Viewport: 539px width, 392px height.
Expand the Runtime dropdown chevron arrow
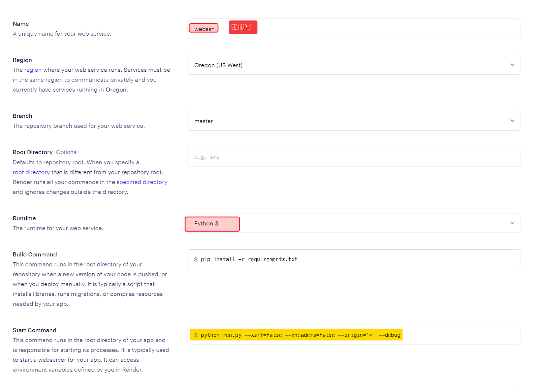point(512,223)
